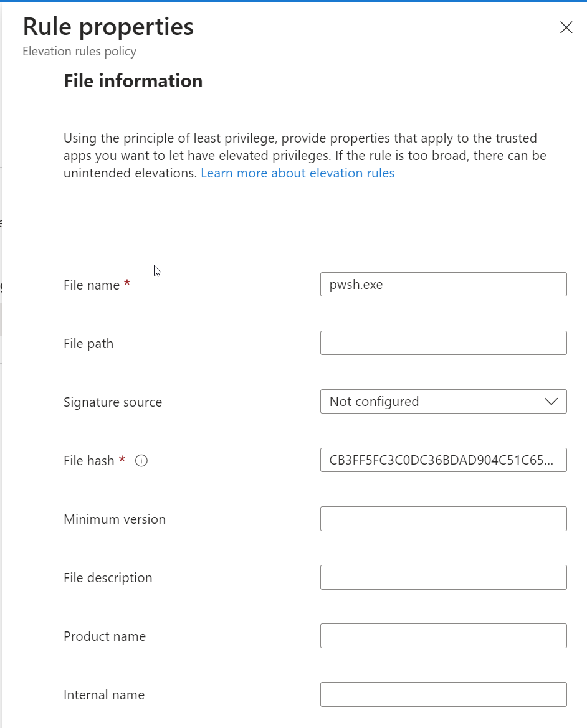Click the Rule properties title
Screen dimensions: 587x728
pos(107,26)
